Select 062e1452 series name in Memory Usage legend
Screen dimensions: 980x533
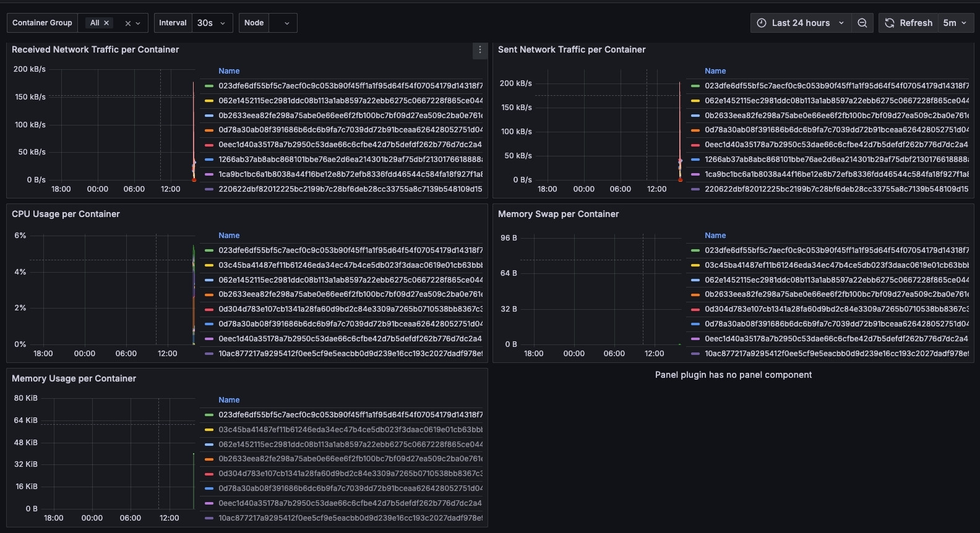coord(351,445)
